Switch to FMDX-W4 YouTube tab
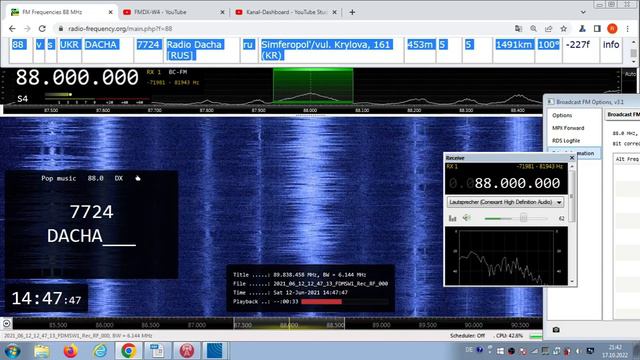 click(x=173, y=12)
